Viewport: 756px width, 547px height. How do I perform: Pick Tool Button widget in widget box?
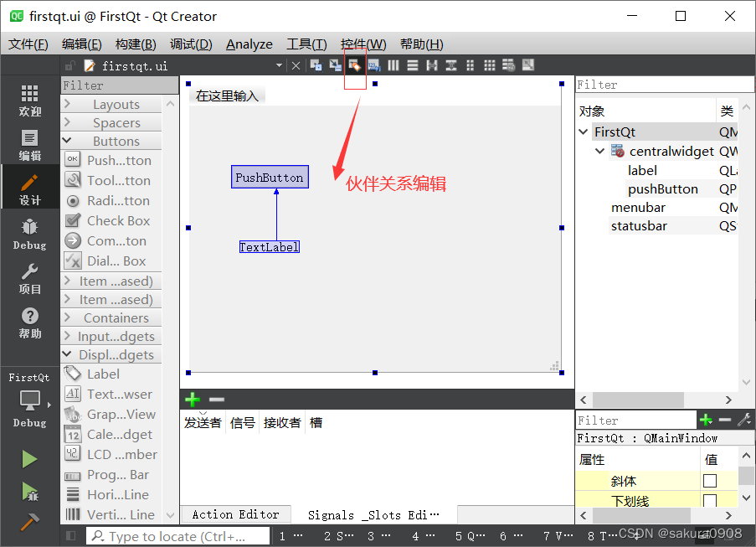pyautogui.click(x=112, y=180)
